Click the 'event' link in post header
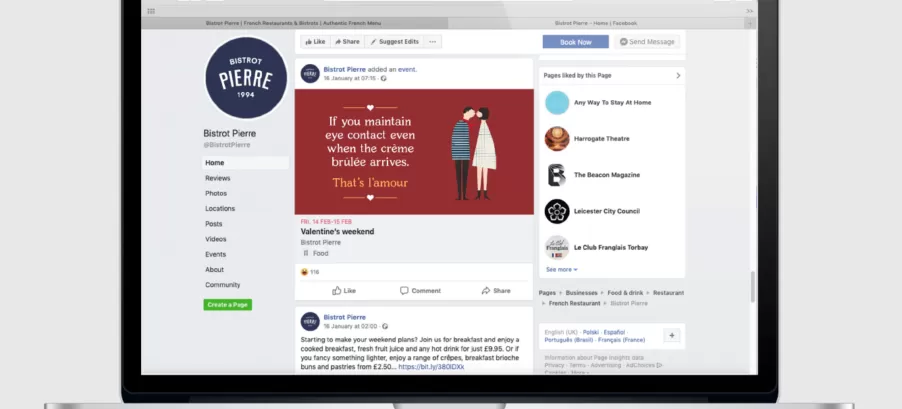The image size is (902, 409). point(407,70)
